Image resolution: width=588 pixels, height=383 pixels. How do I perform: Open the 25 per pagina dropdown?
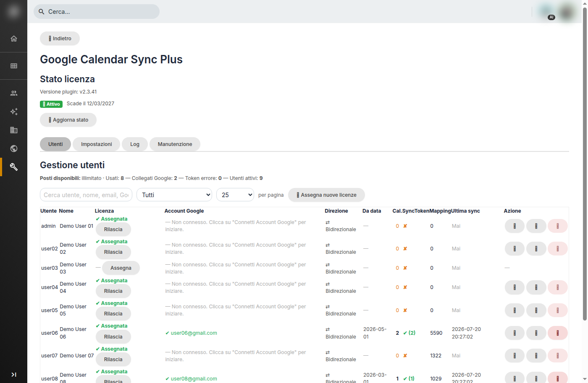[x=235, y=195]
